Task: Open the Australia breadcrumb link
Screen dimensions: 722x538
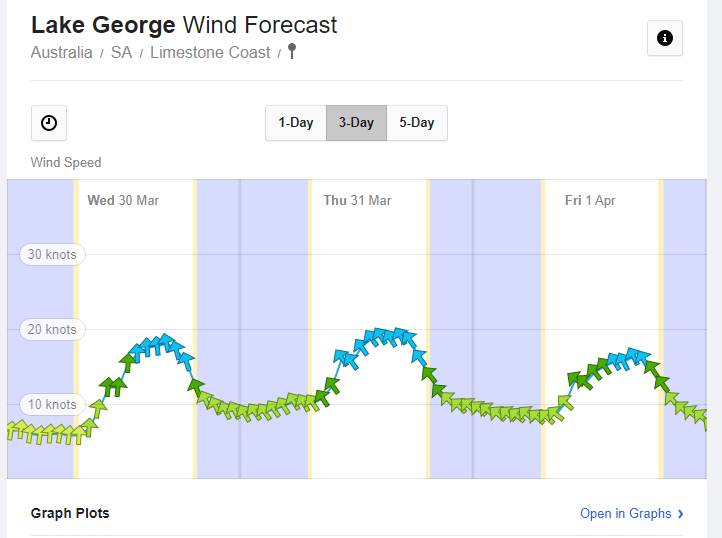Action: pos(62,53)
